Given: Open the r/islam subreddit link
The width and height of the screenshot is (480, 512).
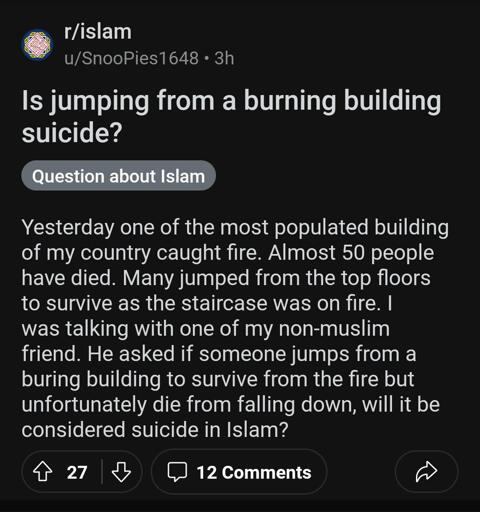Looking at the screenshot, I should (x=98, y=32).
